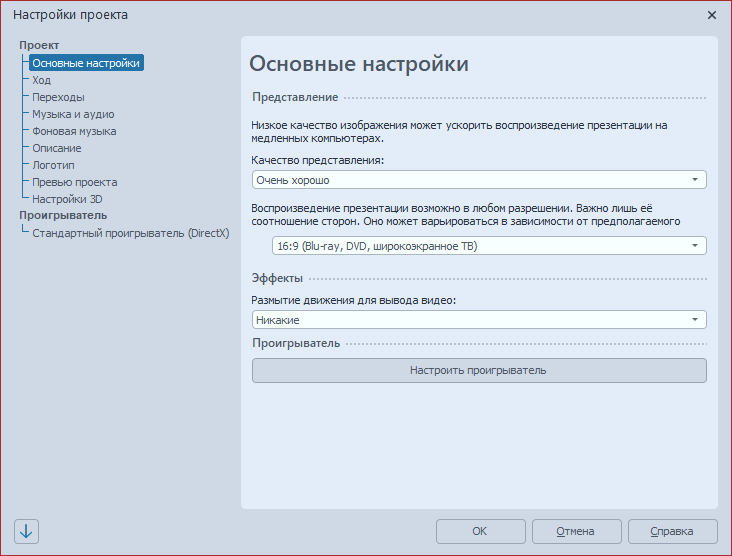
Task: Open the Размытие движения dropdown
Action: tap(479, 320)
